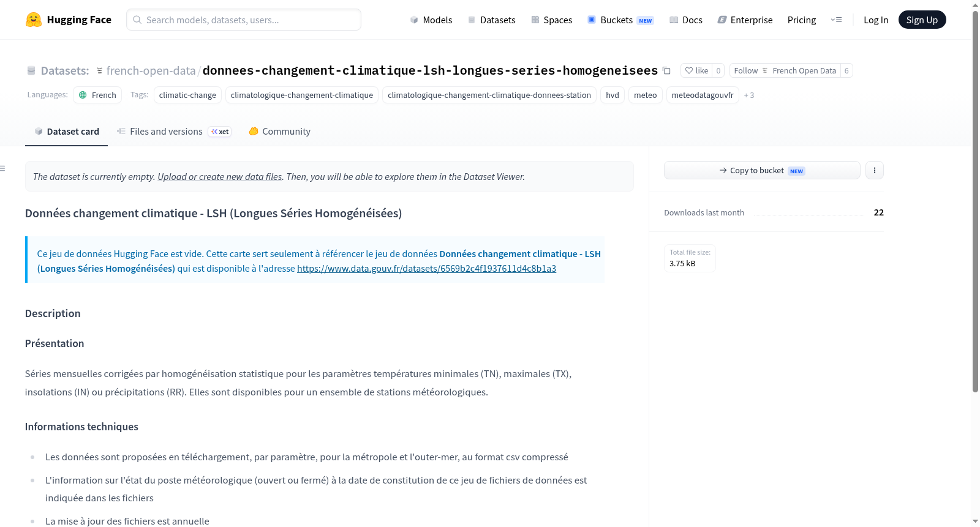Click the dataset icon beside Datasets label
The image size is (980, 527).
31,70
